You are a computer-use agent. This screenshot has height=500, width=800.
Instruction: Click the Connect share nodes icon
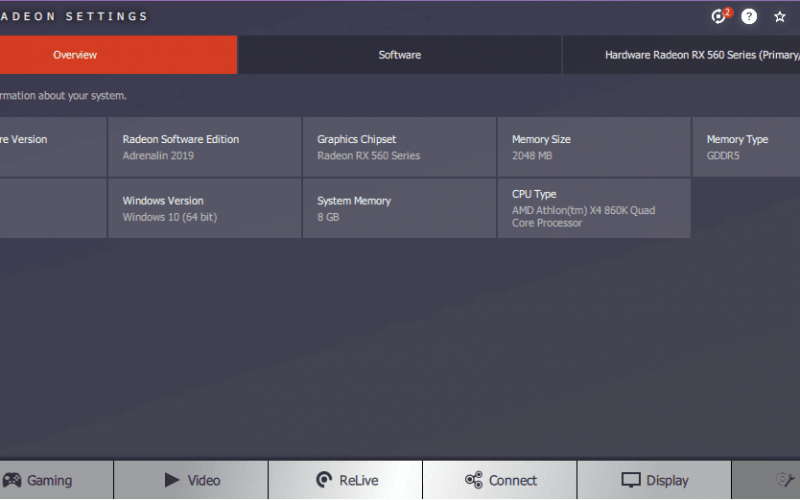coord(473,480)
